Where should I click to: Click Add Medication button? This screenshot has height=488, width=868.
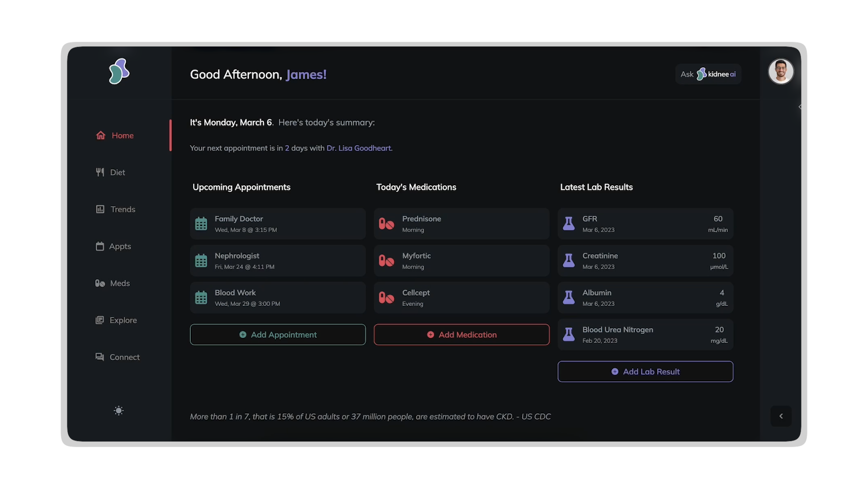coord(462,335)
